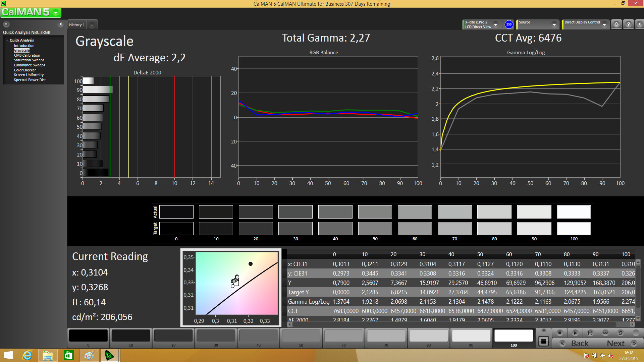Collapse the left sidebar with arrow

61,24
